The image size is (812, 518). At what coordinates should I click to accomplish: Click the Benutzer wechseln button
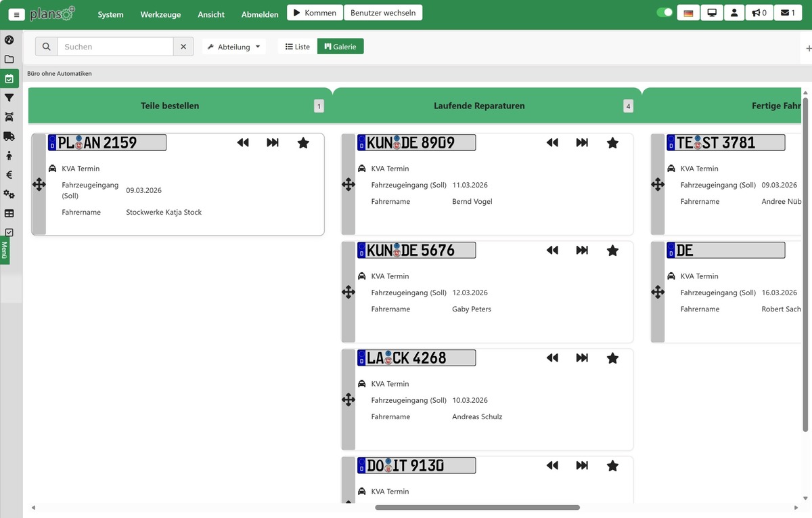383,13
